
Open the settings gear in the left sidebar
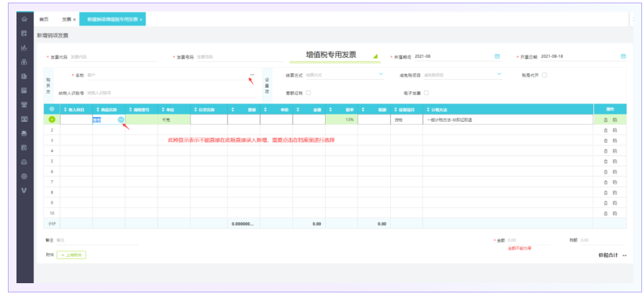pyautogui.click(x=24, y=176)
